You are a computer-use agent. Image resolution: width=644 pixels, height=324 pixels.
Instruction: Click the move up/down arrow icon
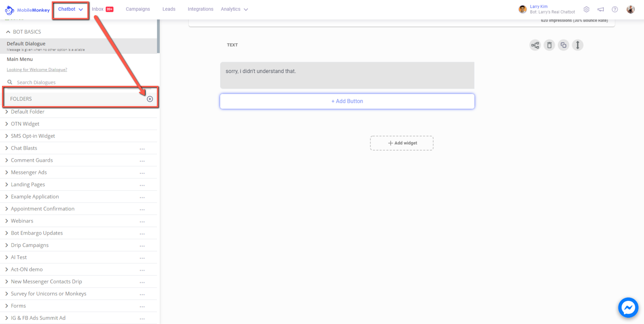tap(578, 45)
